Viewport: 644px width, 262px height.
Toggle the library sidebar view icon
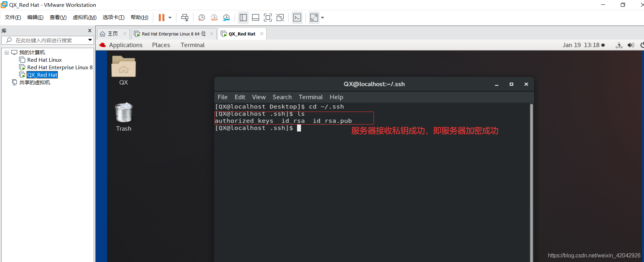tap(243, 17)
